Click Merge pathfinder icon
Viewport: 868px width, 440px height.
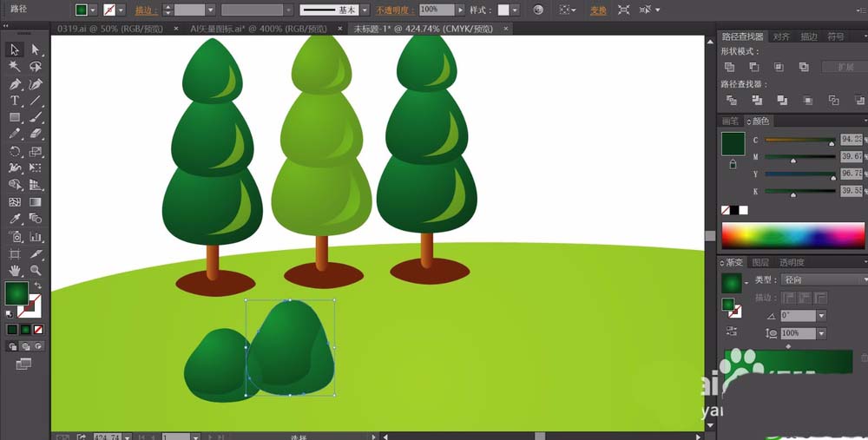tap(782, 100)
